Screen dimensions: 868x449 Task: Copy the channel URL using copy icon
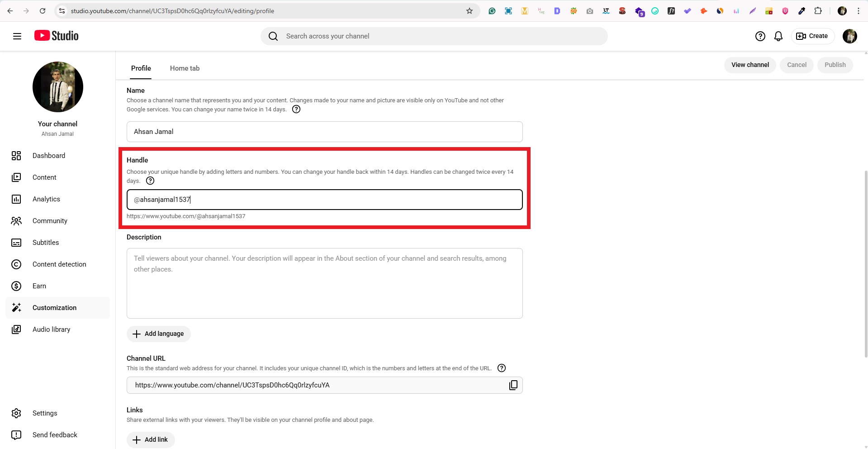point(513,385)
